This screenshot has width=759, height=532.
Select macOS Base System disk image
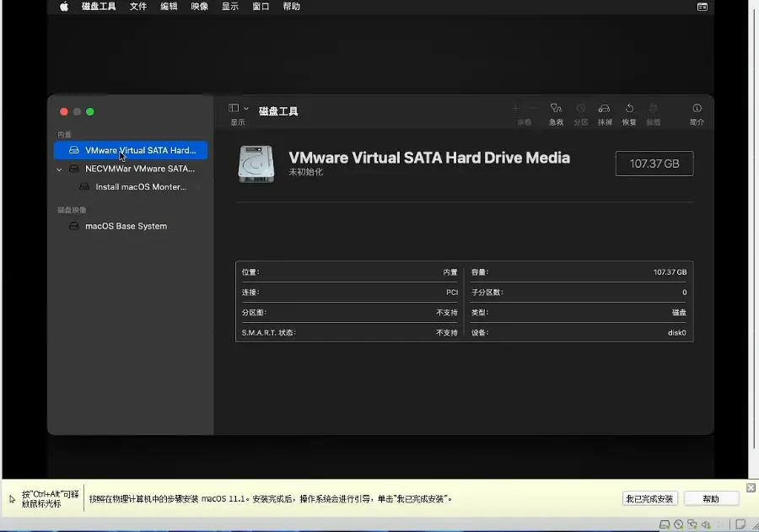(126, 226)
